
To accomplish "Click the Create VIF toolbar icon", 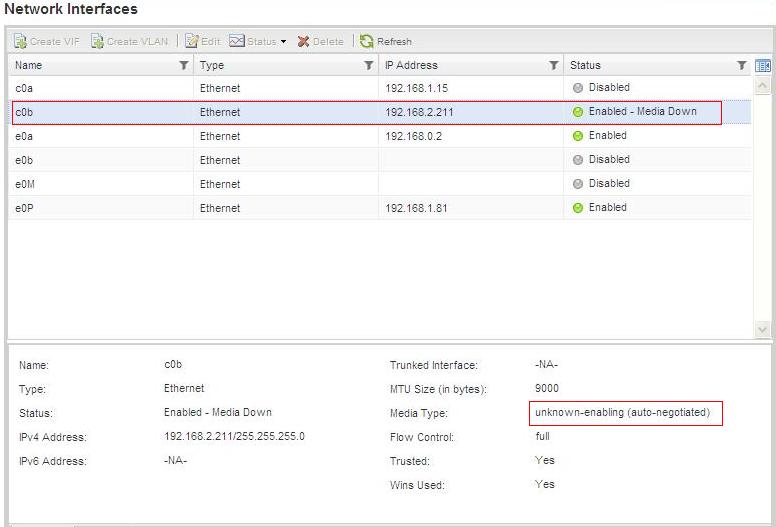I will (x=22, y=41).
